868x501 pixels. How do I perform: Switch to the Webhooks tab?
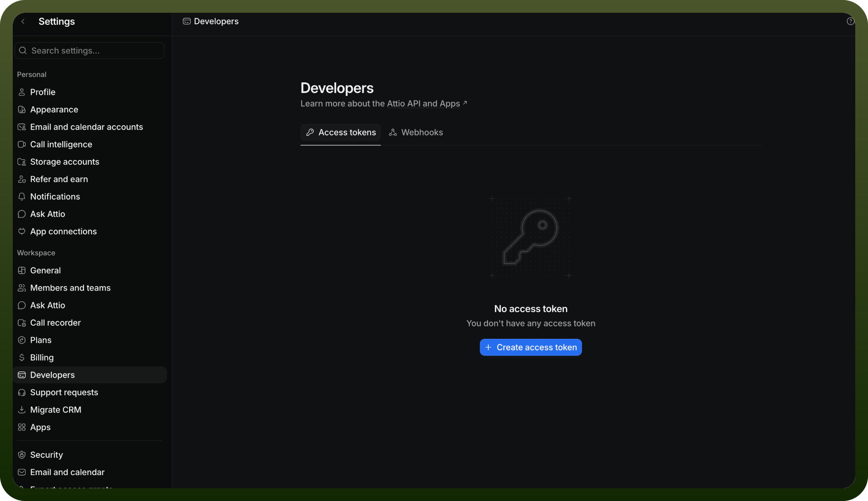[416, 132]
